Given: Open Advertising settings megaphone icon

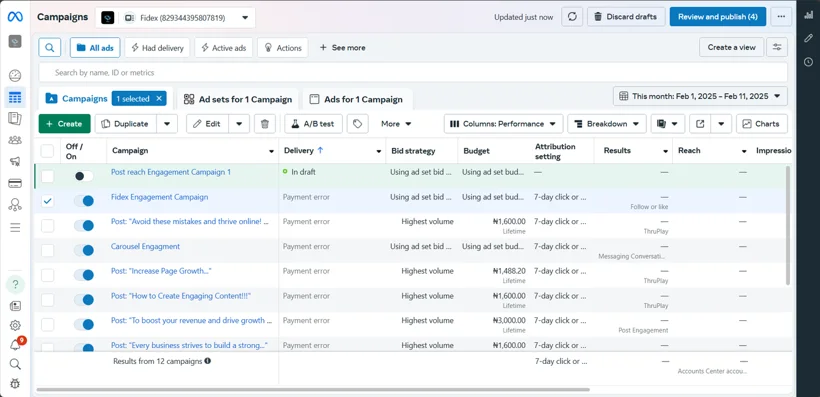Looking at the screenshot, I should 15,161.
